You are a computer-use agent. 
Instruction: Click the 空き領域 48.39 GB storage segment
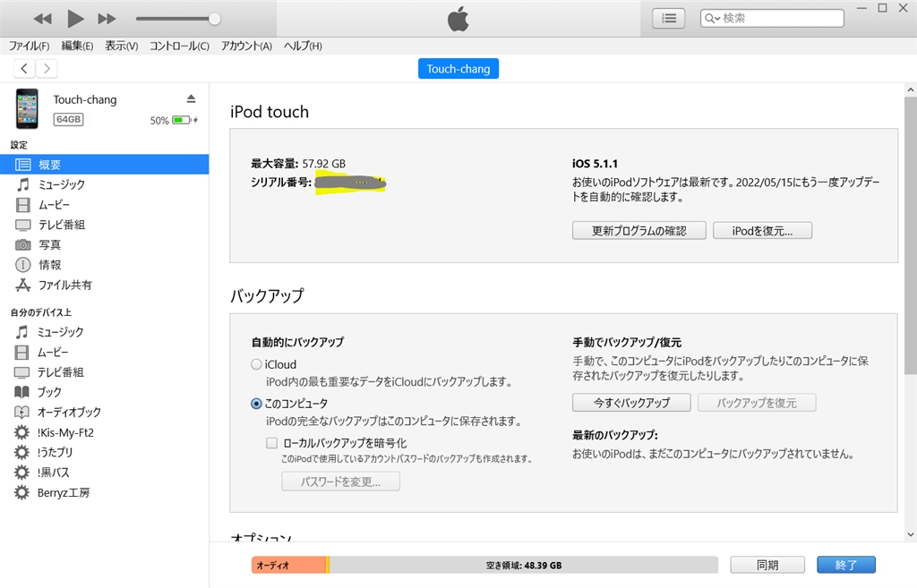[523, 566]
